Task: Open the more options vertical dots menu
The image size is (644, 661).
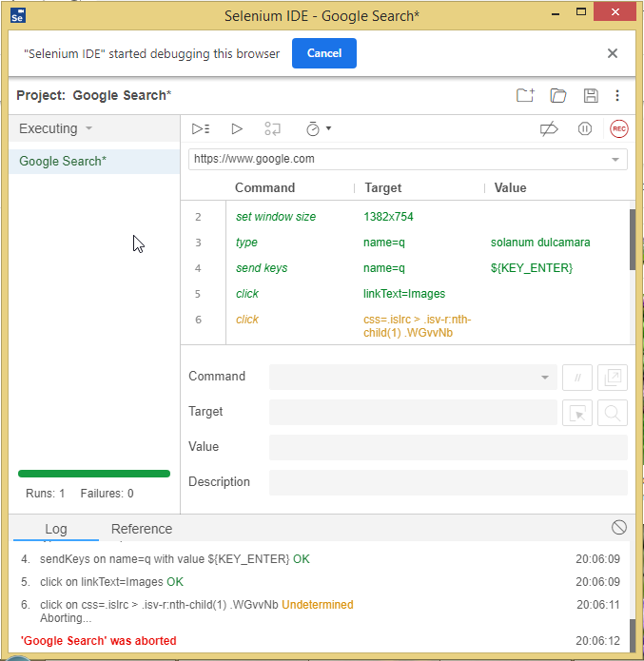Action: tap(617, 95)
